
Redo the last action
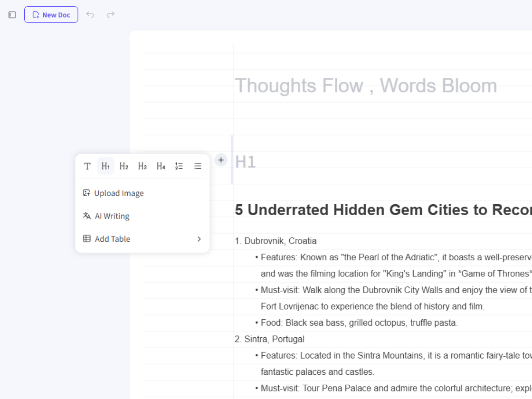coord(111,15)
